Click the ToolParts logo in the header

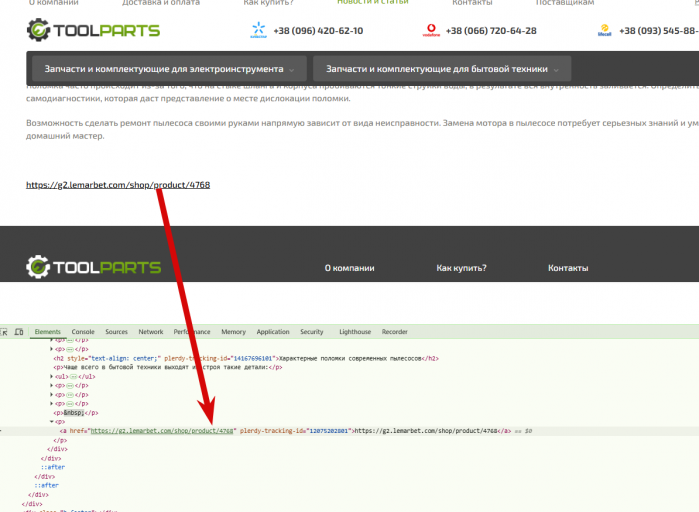93,30
